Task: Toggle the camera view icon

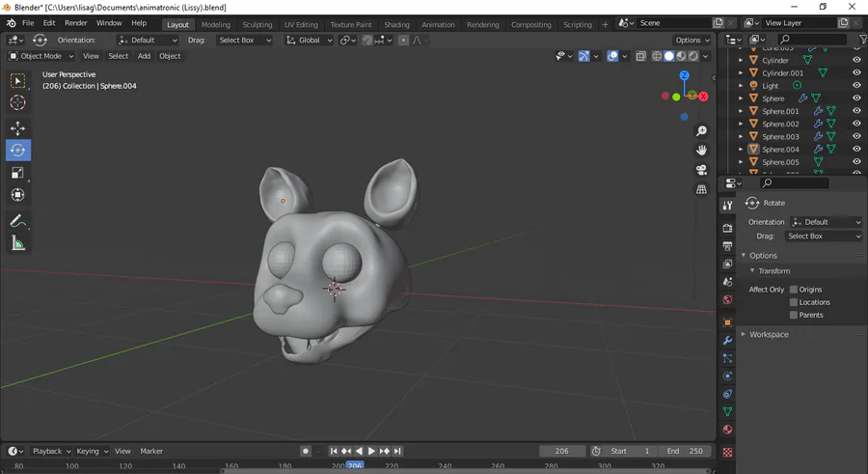Action: click(701, 170)
